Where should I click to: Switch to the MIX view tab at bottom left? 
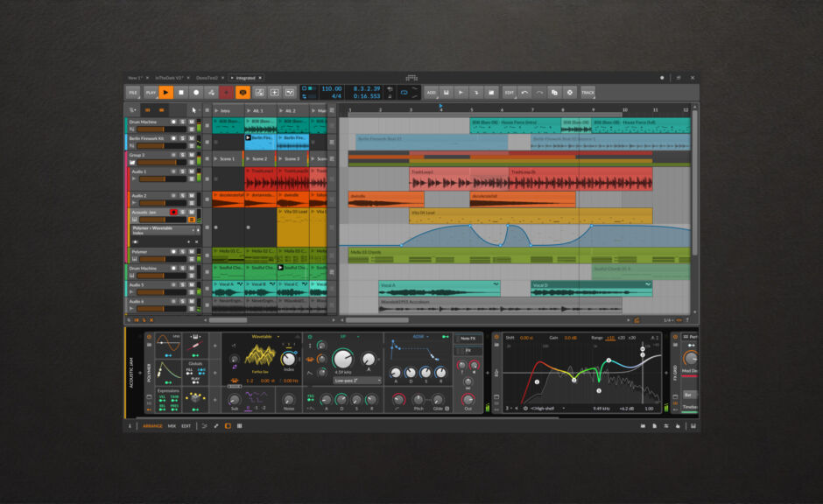(x=172, y=426)
